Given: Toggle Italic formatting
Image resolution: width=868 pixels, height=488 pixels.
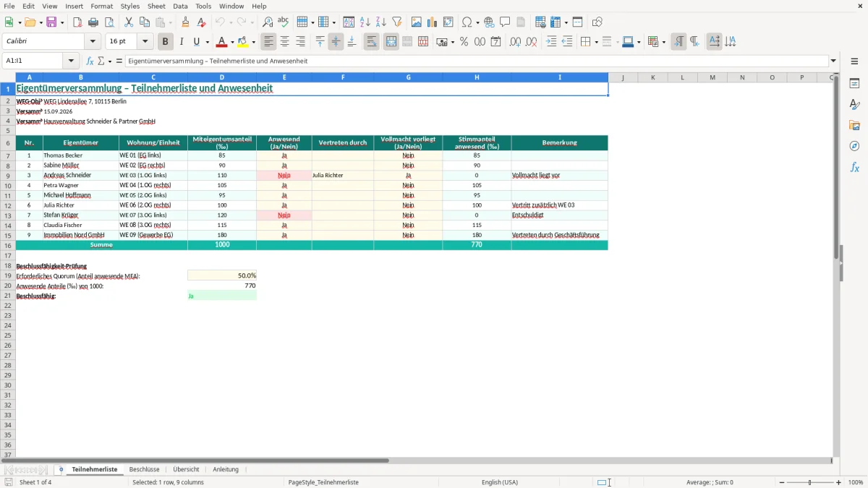Looking at the screenshot, I should coord(182,42).
